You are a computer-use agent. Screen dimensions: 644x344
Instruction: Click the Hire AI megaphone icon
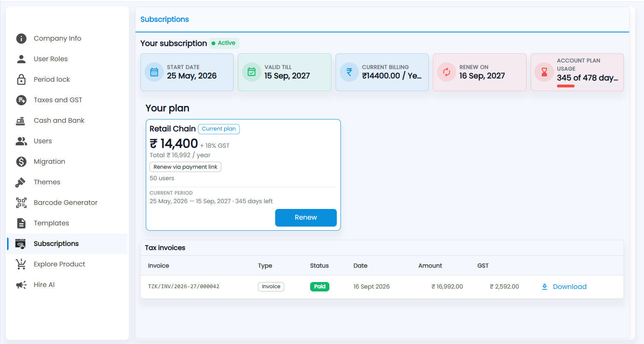pos(21,285)
